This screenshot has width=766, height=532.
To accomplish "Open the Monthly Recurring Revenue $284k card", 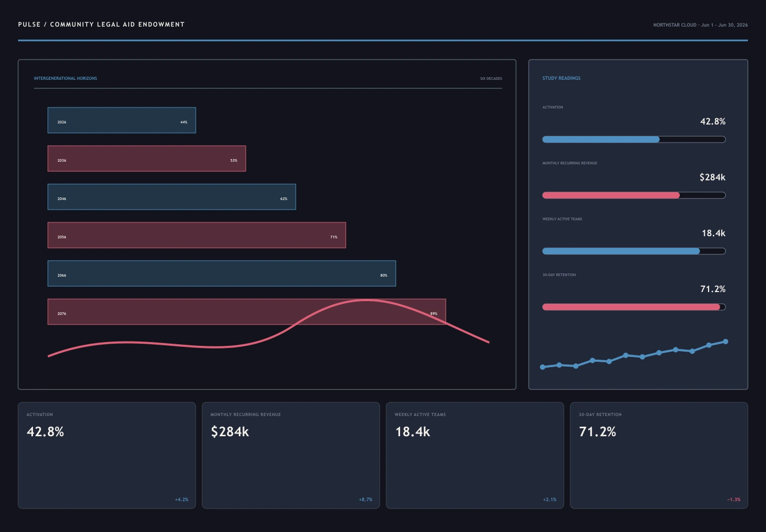I will pyautogui.click(x=291, y=455).
